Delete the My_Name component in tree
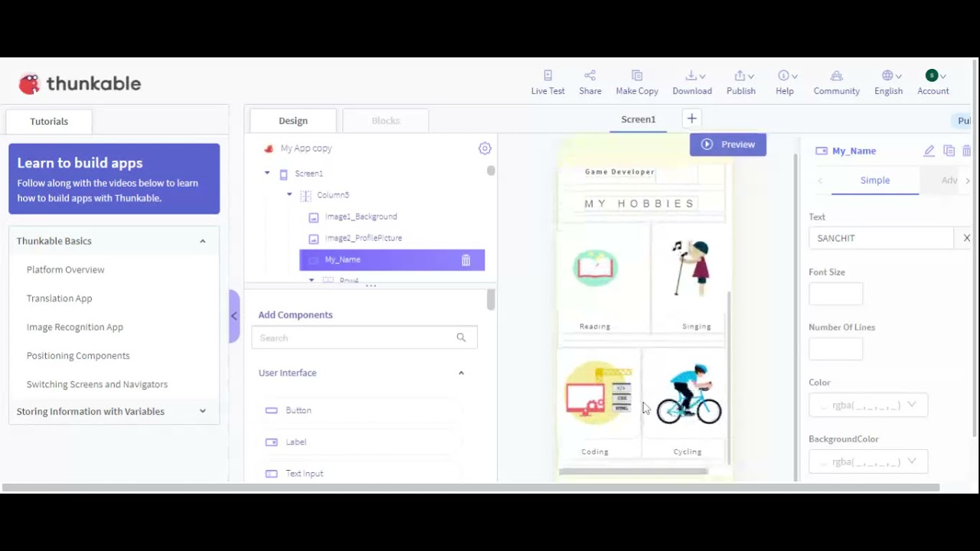The width and height of the screenshot is (980, 551). click(x=465, y=260)
